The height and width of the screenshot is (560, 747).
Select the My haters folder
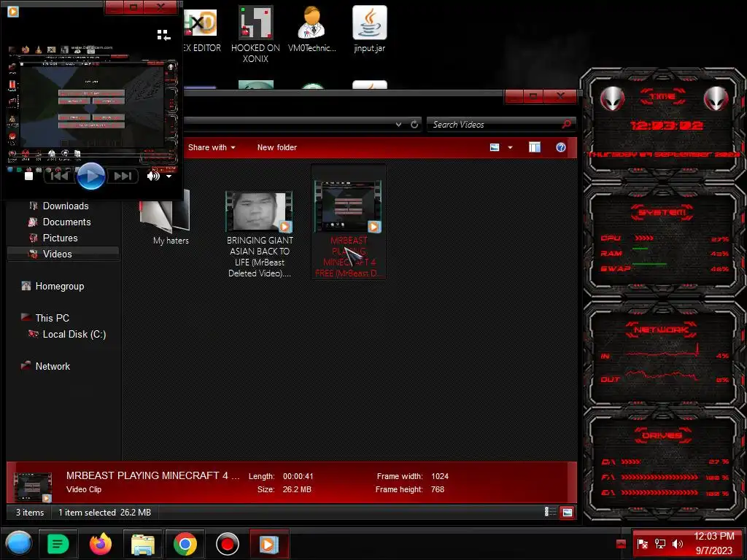[166, 217]
